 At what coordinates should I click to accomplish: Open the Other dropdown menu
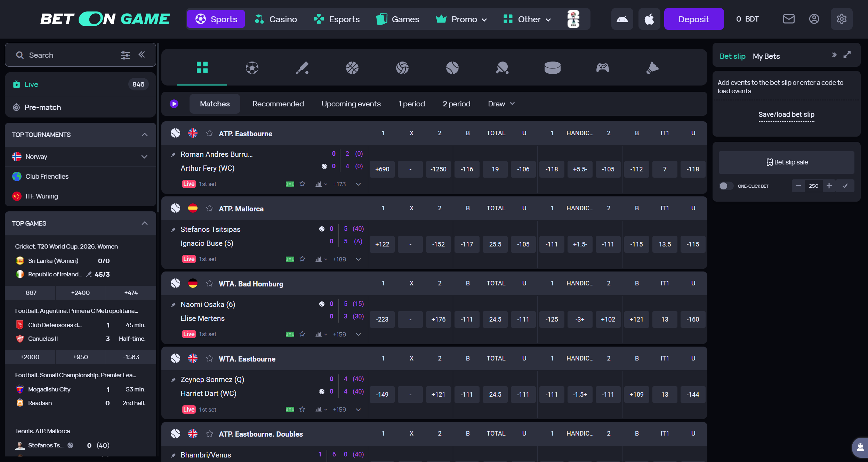(x=527, y=19)
